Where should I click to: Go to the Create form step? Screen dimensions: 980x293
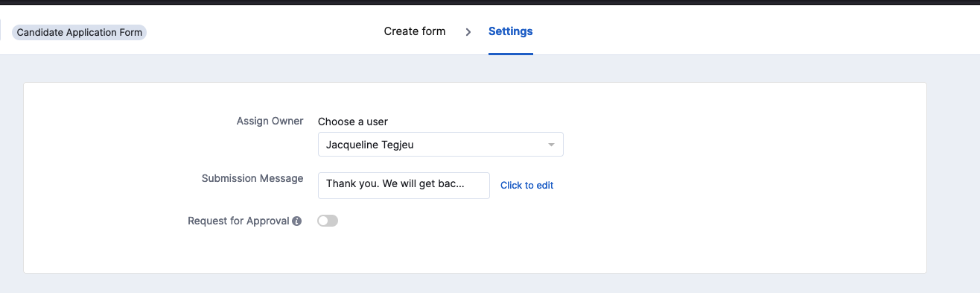point(415,31)
